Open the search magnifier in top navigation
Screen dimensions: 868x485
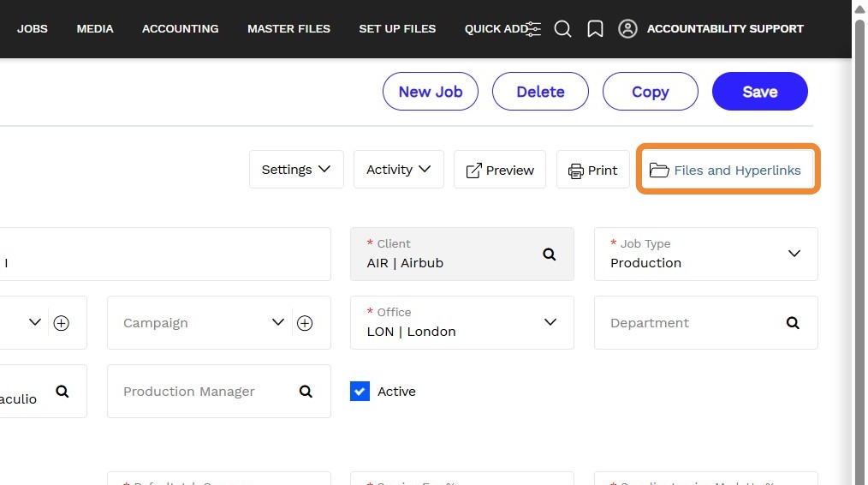coord(562,29)
